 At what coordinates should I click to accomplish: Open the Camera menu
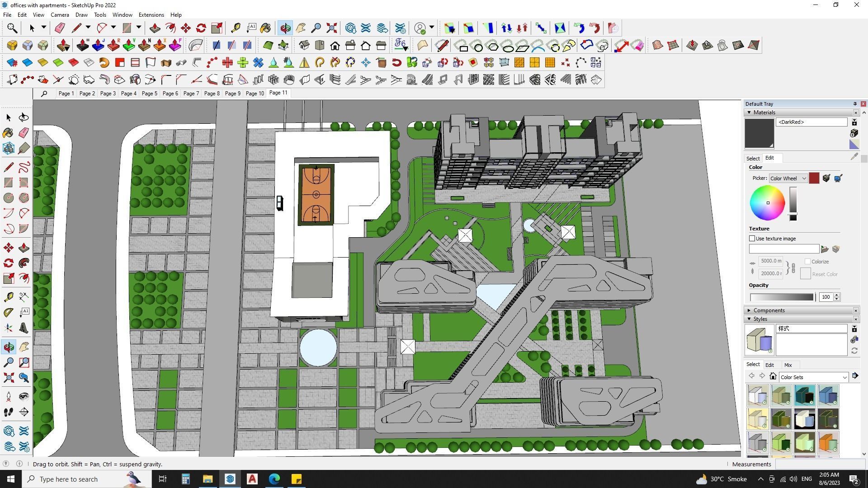pos(60,15)
